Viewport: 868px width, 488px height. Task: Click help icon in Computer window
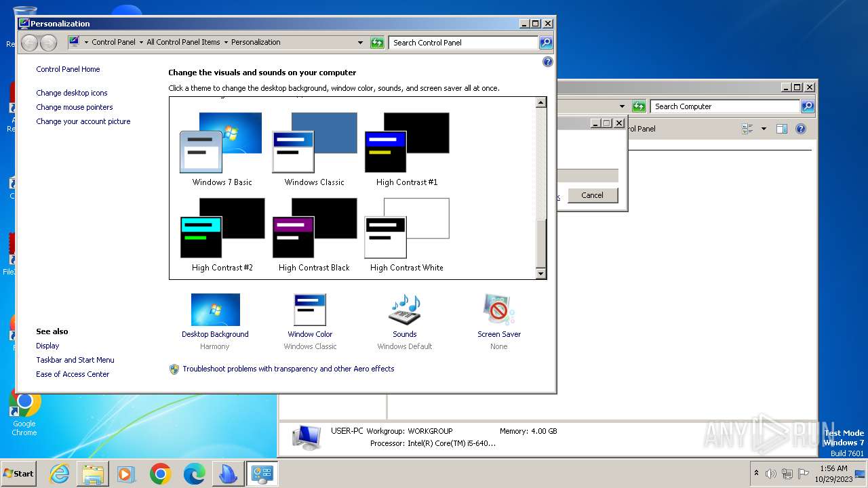pos(801,129)
